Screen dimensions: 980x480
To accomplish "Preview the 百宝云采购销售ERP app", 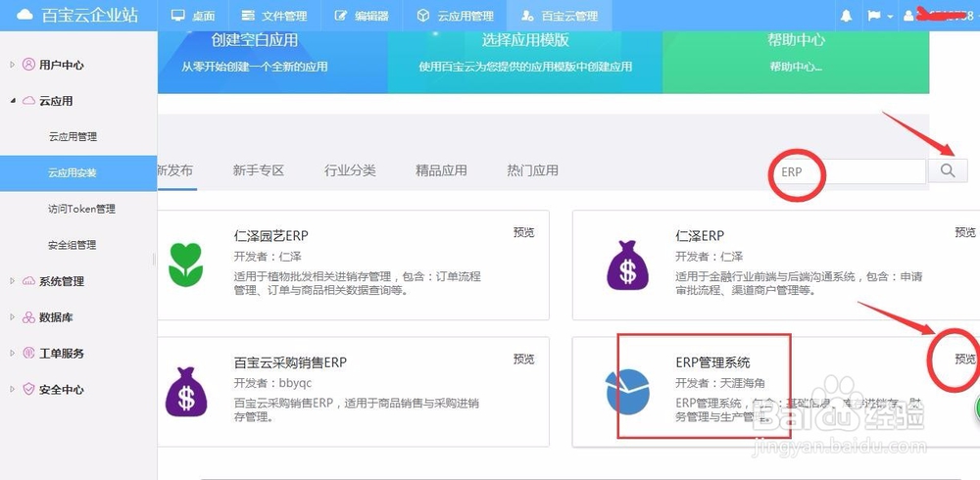I will coord(523,359).
